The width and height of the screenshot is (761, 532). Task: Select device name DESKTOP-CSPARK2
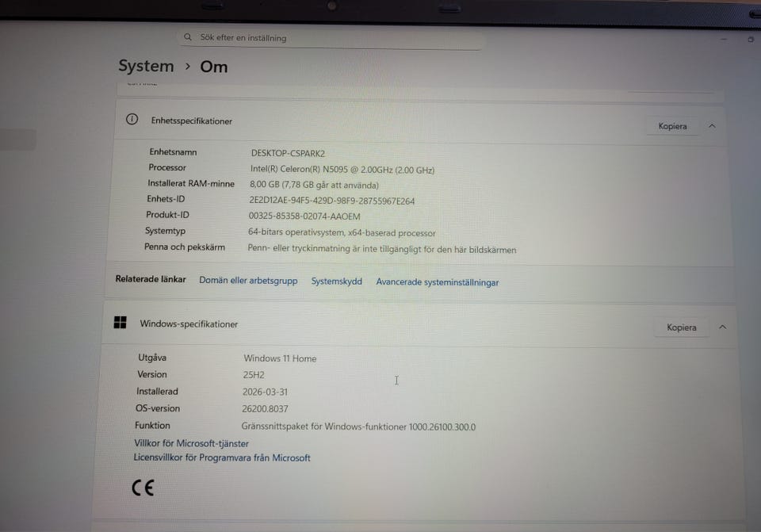(x=288, y=153)
